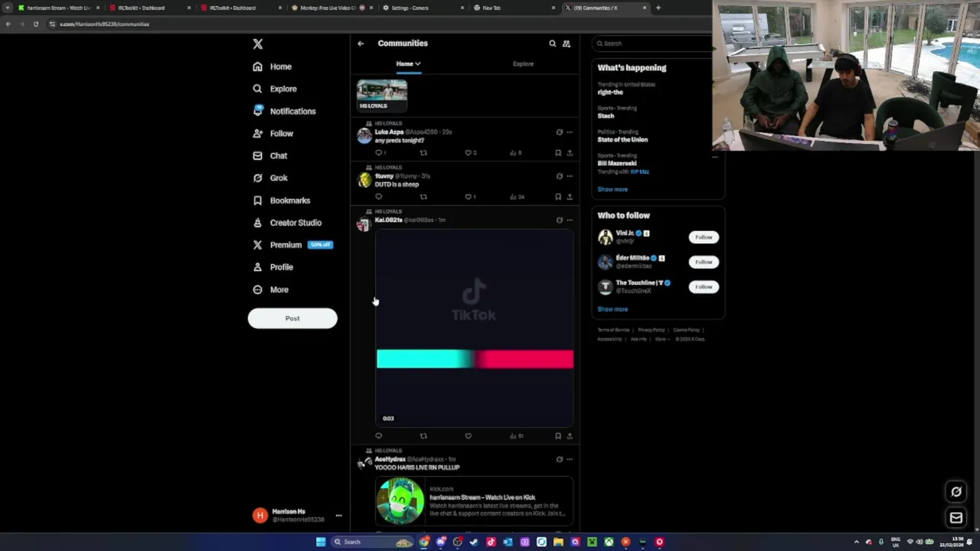Click the Search input field on X
This screenshot has width=980, height=551.
[x=653, y=44]
